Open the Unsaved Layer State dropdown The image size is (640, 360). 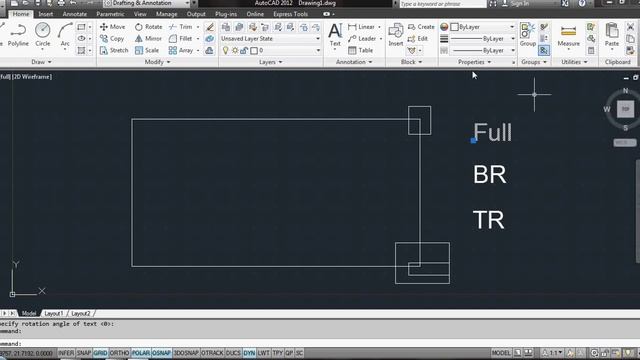coord(270,39)
